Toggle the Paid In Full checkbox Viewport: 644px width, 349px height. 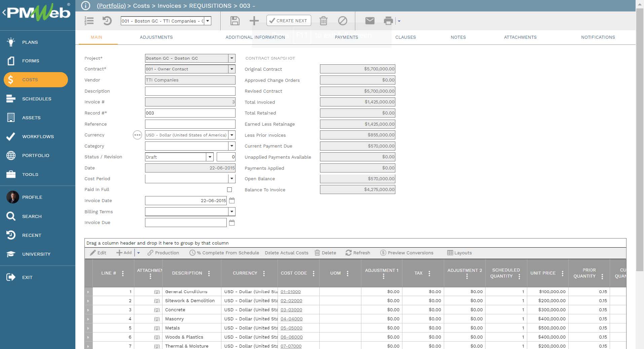click(x=229, y=190)
